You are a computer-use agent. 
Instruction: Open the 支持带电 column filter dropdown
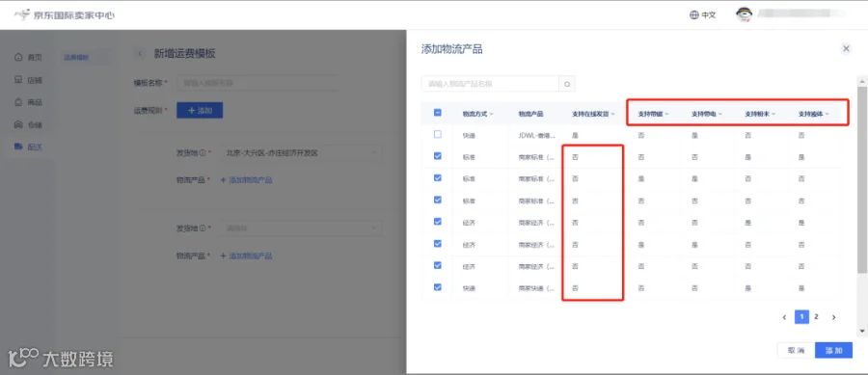[720, 114]
